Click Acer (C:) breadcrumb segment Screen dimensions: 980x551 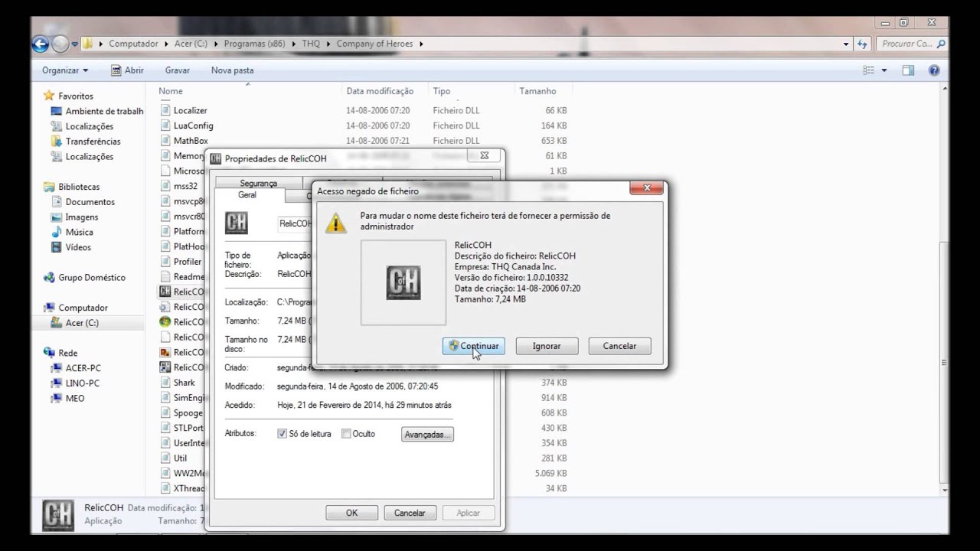pos(191,44)
